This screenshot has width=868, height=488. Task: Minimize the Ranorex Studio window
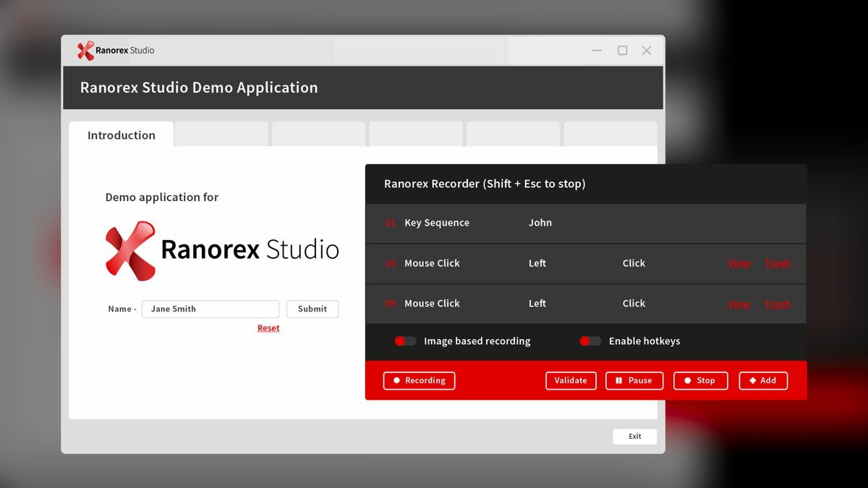[x=597, y=51]
